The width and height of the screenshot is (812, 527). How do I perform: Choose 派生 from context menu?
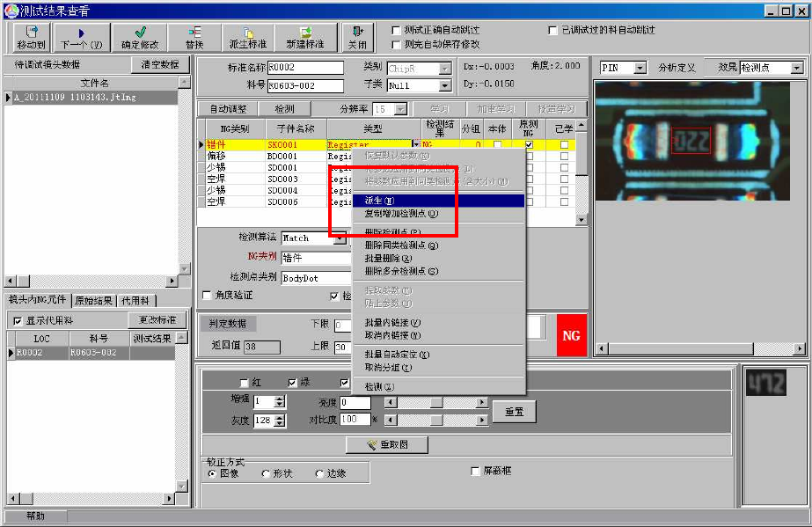pyautogui.click(x=438, y=201)
